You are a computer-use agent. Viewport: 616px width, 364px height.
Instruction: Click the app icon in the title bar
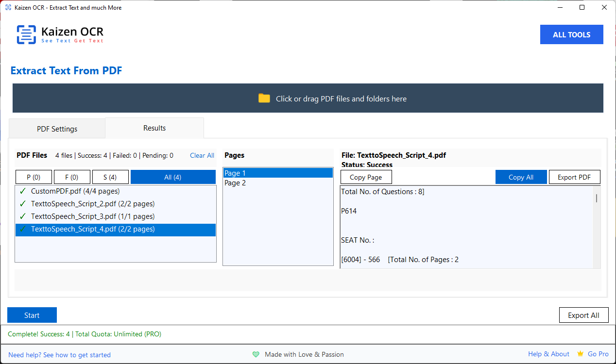[x=8, y=8]
